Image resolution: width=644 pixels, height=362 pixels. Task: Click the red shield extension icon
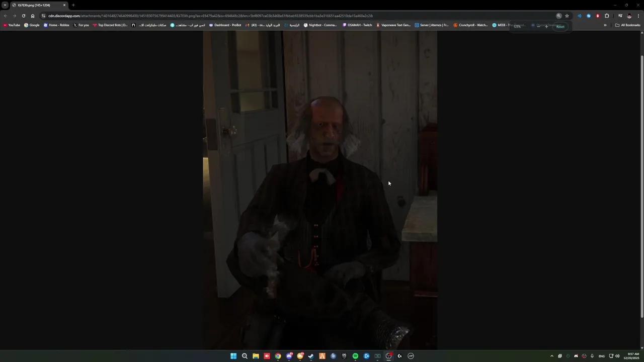[x=598, y=16]
